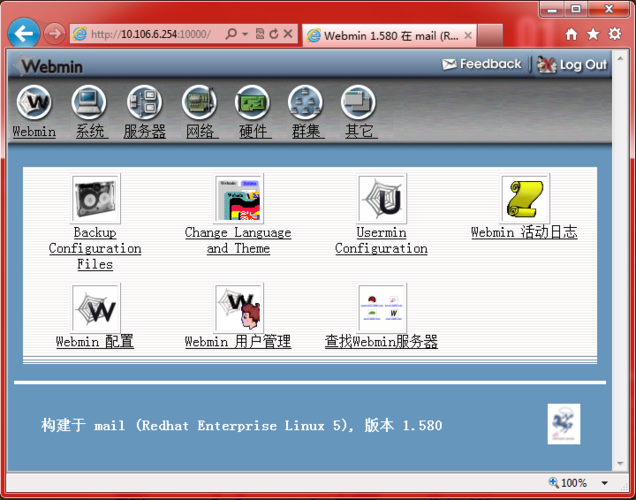The width and height of the screenshot is (636, 500).
Task: Click the Webmin 活动日志 scroll icon
Action: (x=525, y=199)
